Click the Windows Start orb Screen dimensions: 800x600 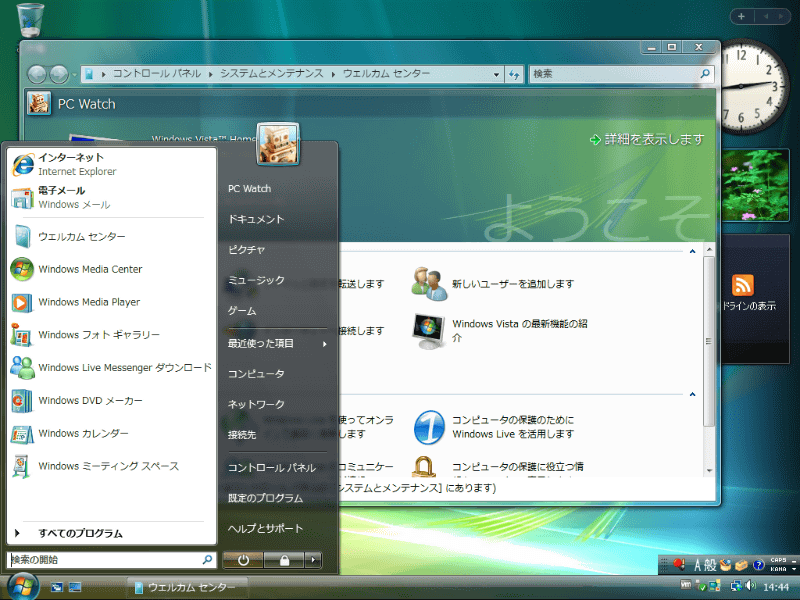point(22,586)
